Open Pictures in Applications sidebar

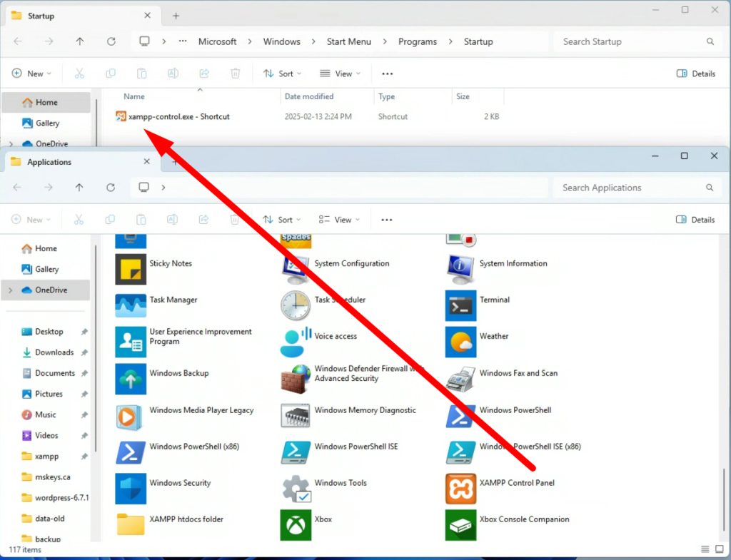coord(48,394)
